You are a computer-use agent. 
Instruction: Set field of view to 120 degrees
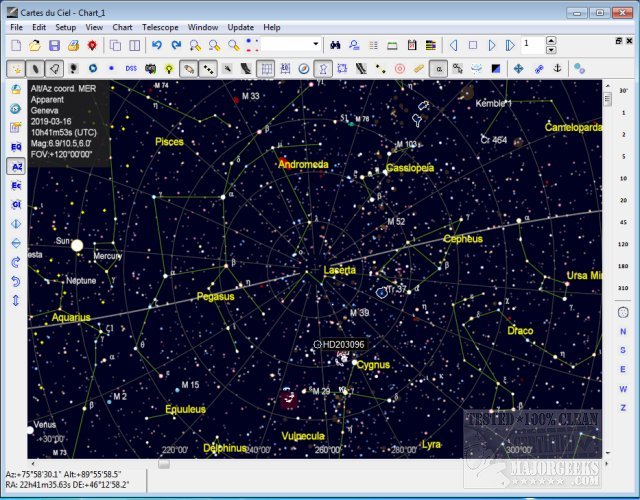pyautogui.click(x=623, y=244)
